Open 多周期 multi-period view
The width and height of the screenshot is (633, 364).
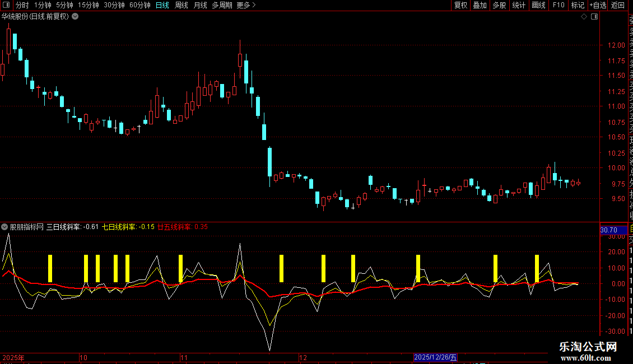pos(222,5)
